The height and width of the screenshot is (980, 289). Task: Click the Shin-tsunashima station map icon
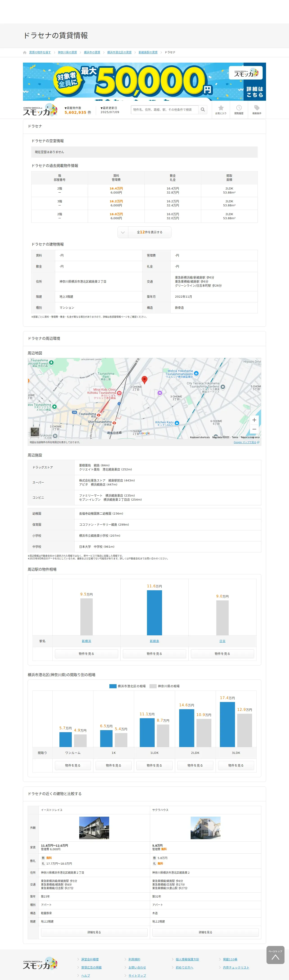pos(114,423)
